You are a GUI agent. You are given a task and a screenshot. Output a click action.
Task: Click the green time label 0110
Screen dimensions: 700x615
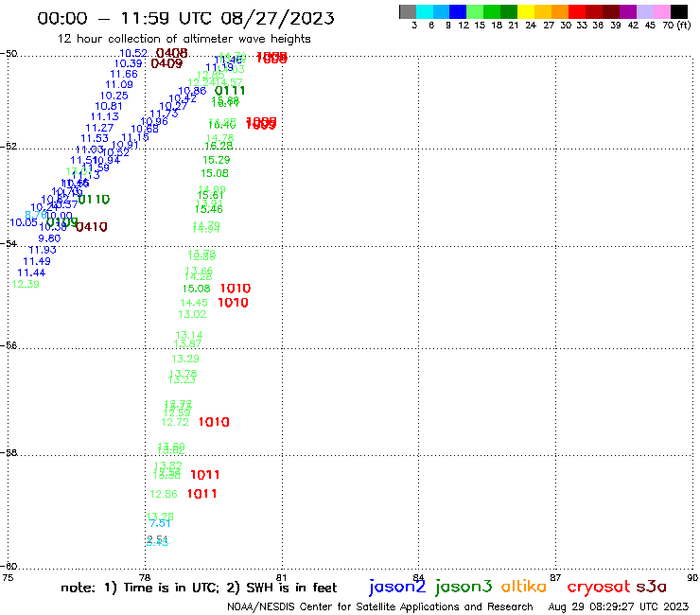(x=94, y=200)
